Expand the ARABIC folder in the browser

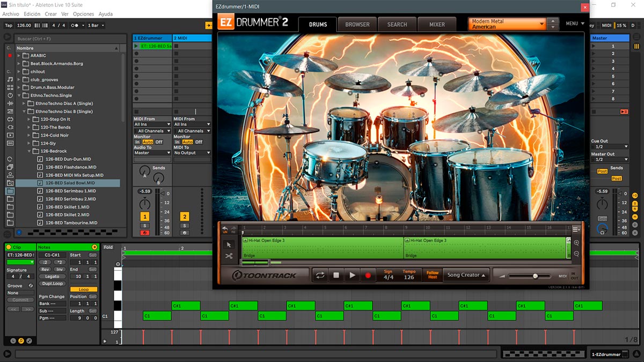[19, 56]
